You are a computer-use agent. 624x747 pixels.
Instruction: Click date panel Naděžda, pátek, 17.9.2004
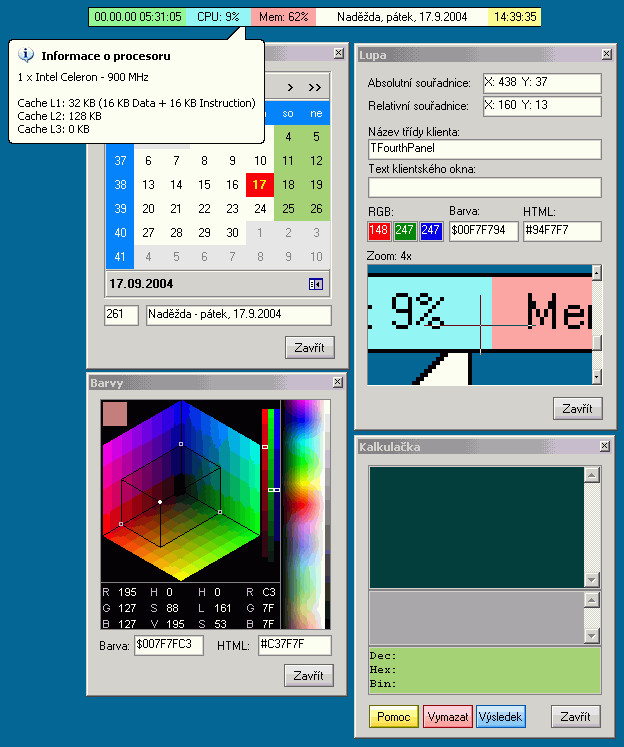[x=402, y=17]
